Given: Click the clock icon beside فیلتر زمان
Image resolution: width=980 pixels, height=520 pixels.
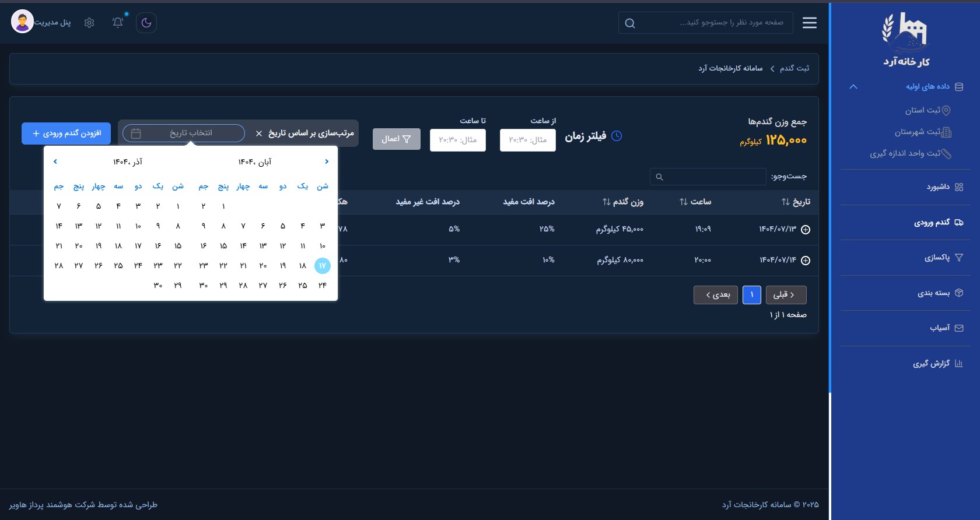Looking at the screenshot, I should tap(617, 136).
